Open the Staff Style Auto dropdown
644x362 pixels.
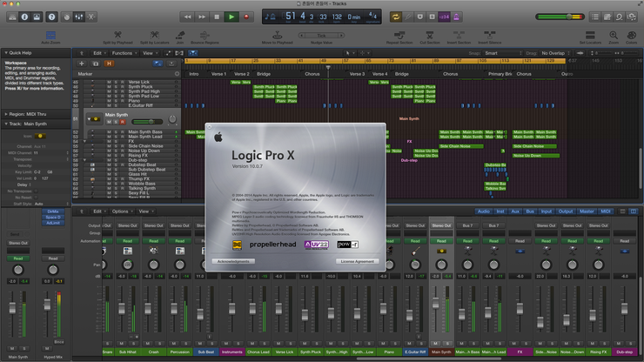click(51, 204)
